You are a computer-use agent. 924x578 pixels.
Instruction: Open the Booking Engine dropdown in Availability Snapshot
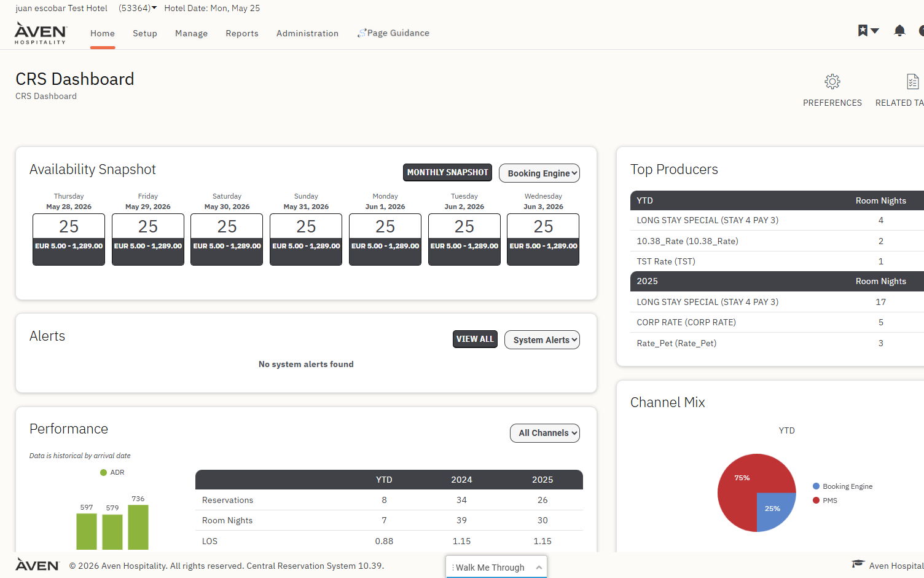[539, 173]
